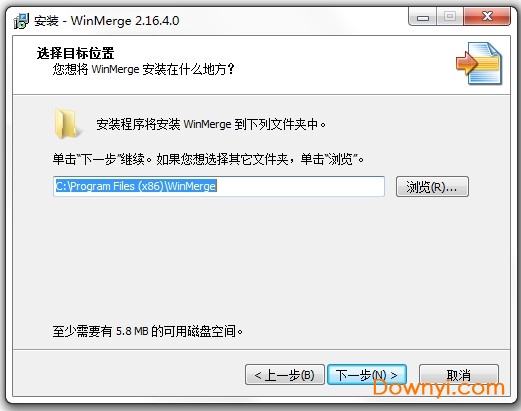Click the wizard document-arrow image in header
This screenshot has width=521, height=411.
(x=479, y=63)
